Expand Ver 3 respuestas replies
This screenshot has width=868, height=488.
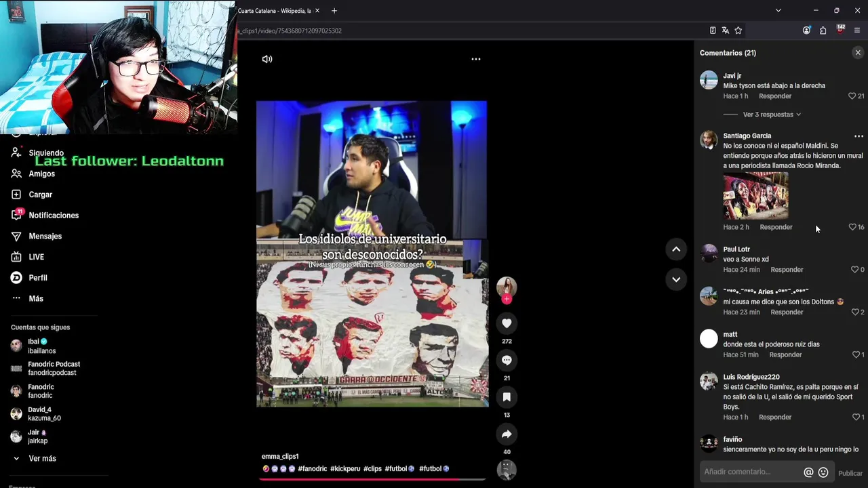(x=772, y=115)
